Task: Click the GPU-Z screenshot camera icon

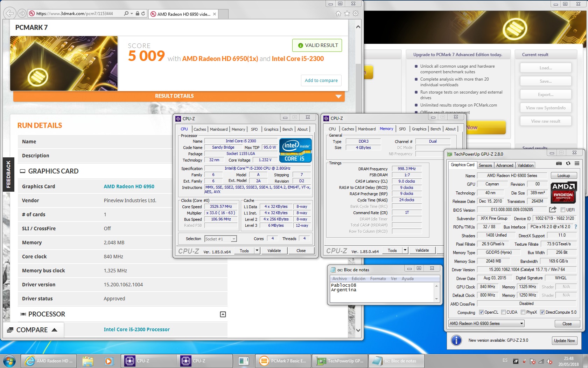Action: tap(559, 163)
